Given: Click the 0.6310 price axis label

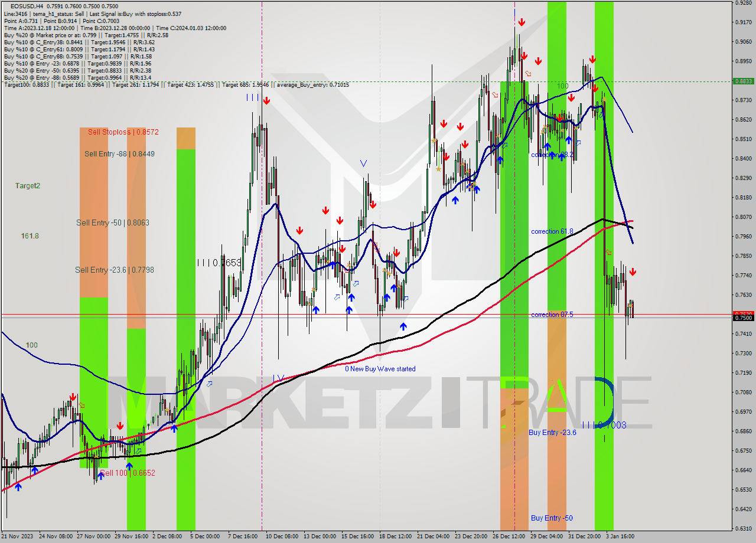Looking at the screenshot, I should [x=744, y=528].
